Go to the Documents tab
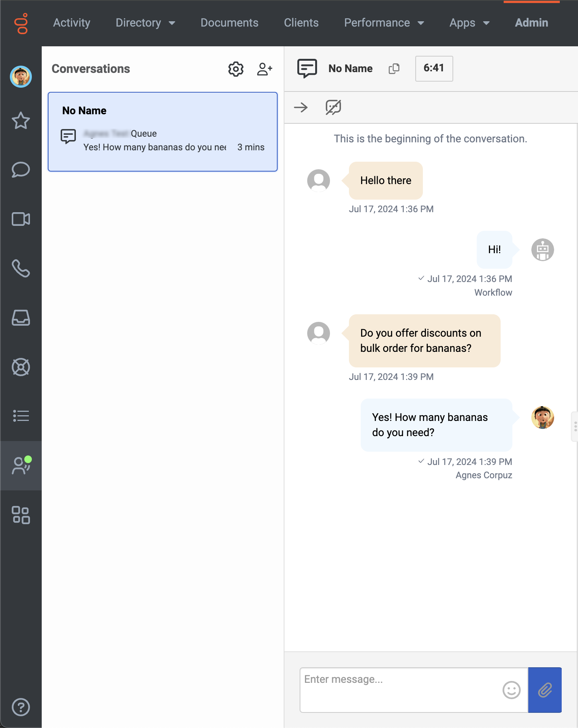The height and width of the screenshot is (728, 578). click(229, 23)
